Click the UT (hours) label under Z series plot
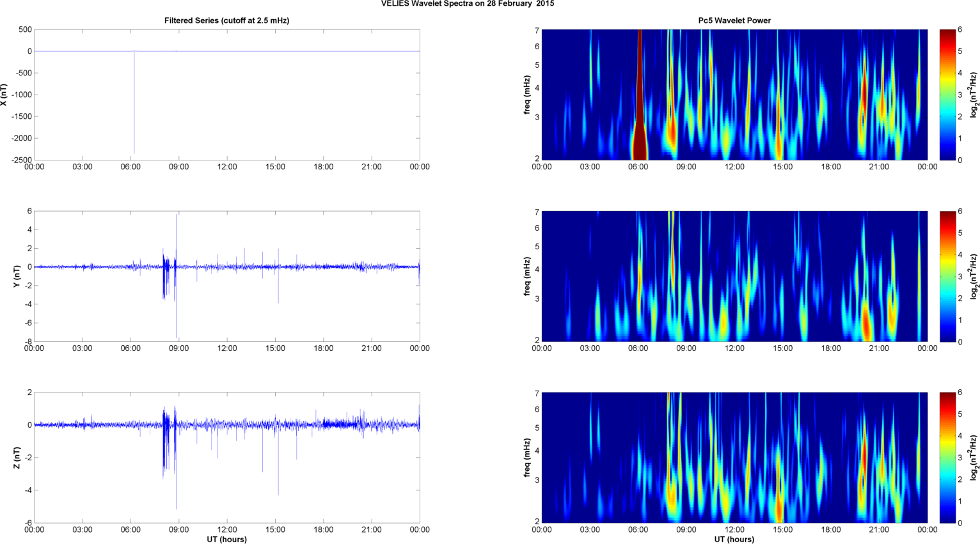This screenshot has width=980, height=544. click(226, 539)
